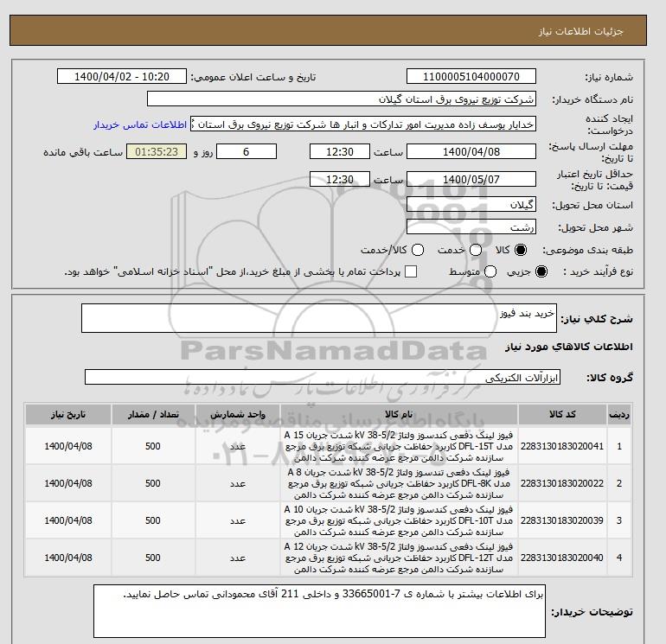Image resolution: width=666 pixels, height=644 pixels.
Task: Click product code 2283130183020040
Action: [562, 558]
